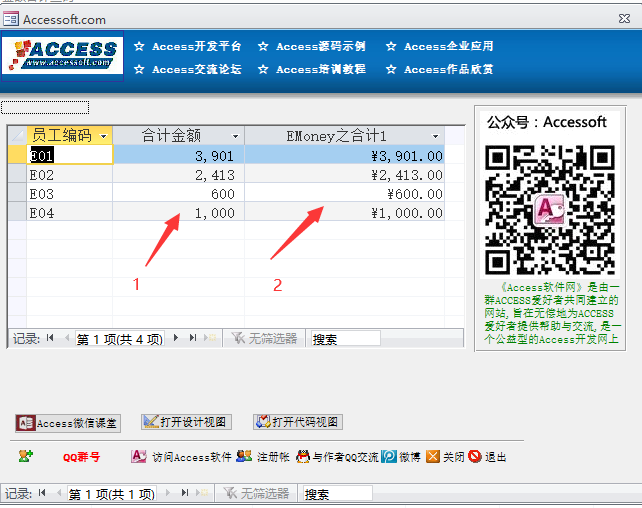
Task: Click the ¥3,901.00 cell
Action: 345,156
